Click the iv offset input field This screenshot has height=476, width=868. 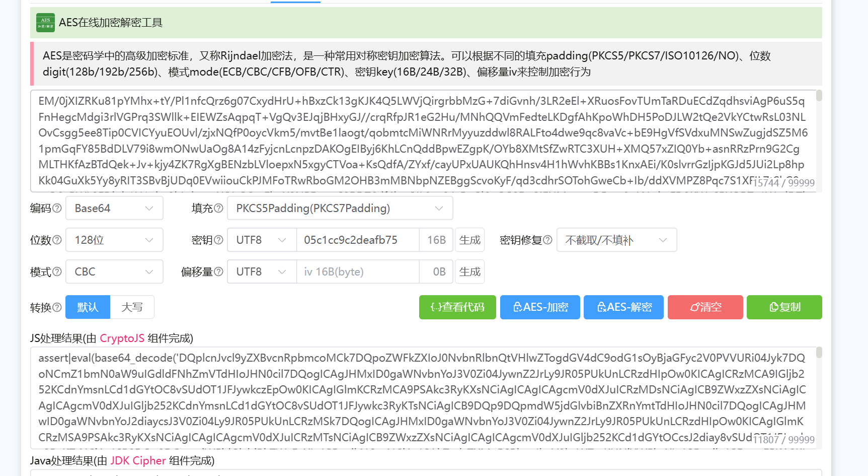coord(357,271)
